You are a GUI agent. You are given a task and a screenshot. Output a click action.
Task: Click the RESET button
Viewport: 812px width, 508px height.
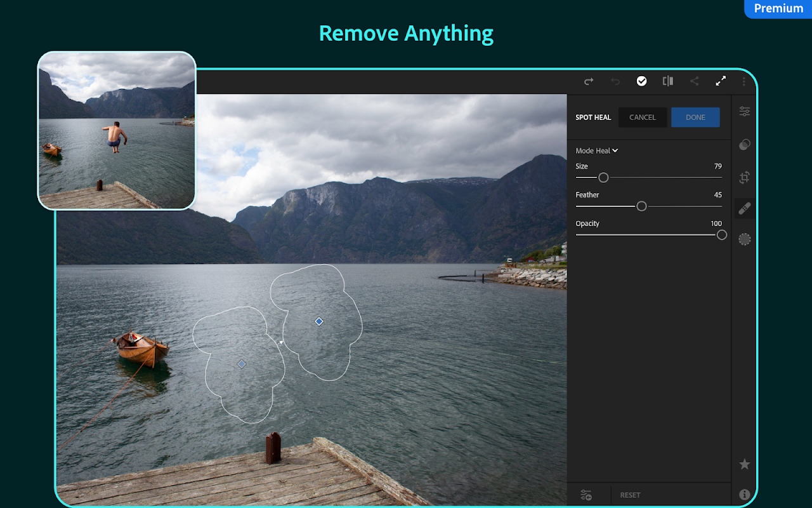pos(630,495)
